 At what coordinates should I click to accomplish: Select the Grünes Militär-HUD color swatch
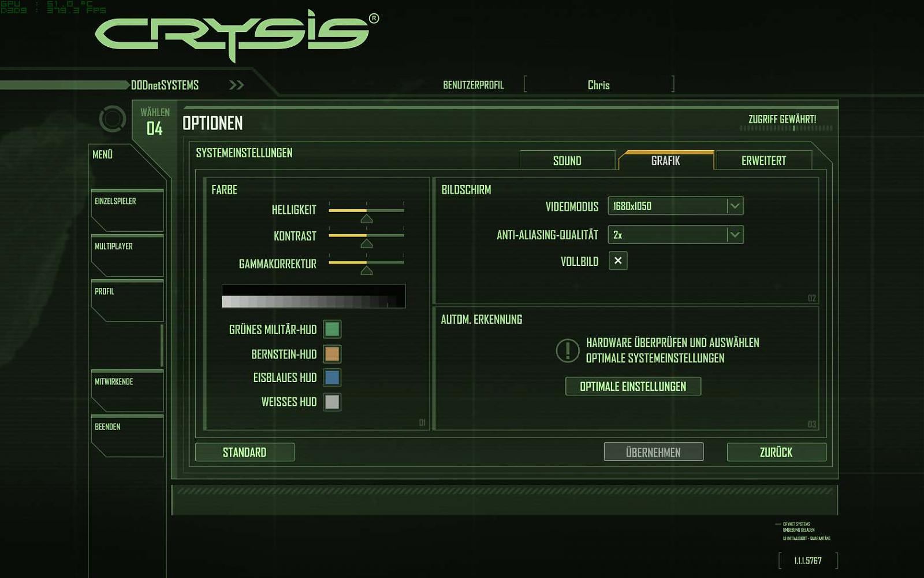[x=332, y=329]
